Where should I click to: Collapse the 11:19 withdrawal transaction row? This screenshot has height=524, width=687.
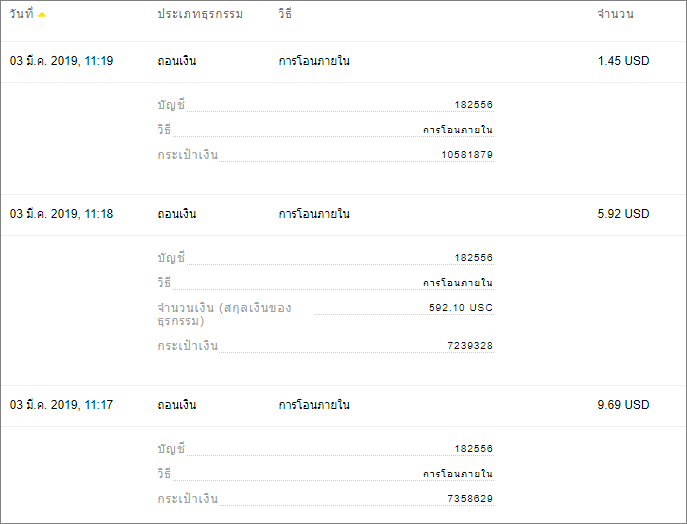344,61
